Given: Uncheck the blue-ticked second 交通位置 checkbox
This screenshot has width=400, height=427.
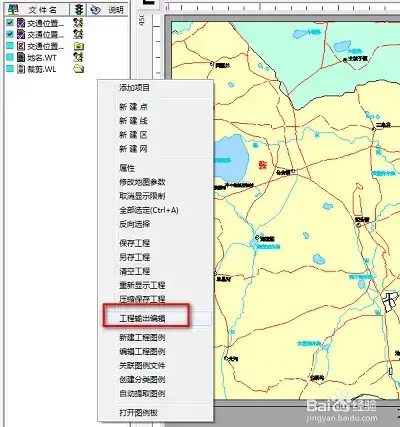Looking at the screenshot, I should (x=10, y=34).
